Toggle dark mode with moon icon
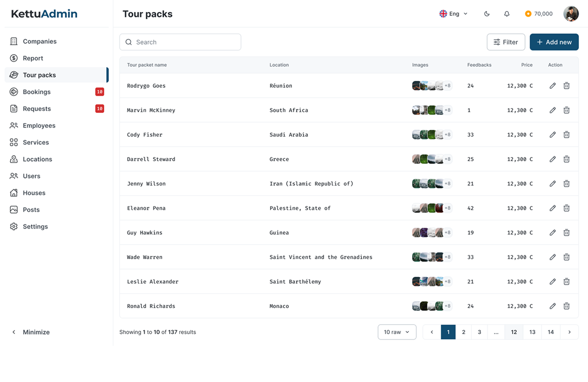This screenshot has width=588, height=382. (x=487, y=14)
